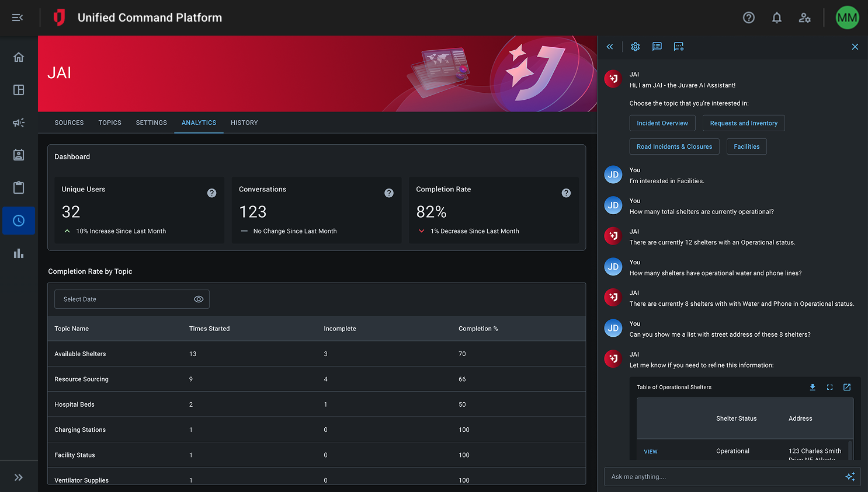Click VIEW link in shelter table
Image resolution: width=868 pixels, height=492 pixels.
coord(650,452)
